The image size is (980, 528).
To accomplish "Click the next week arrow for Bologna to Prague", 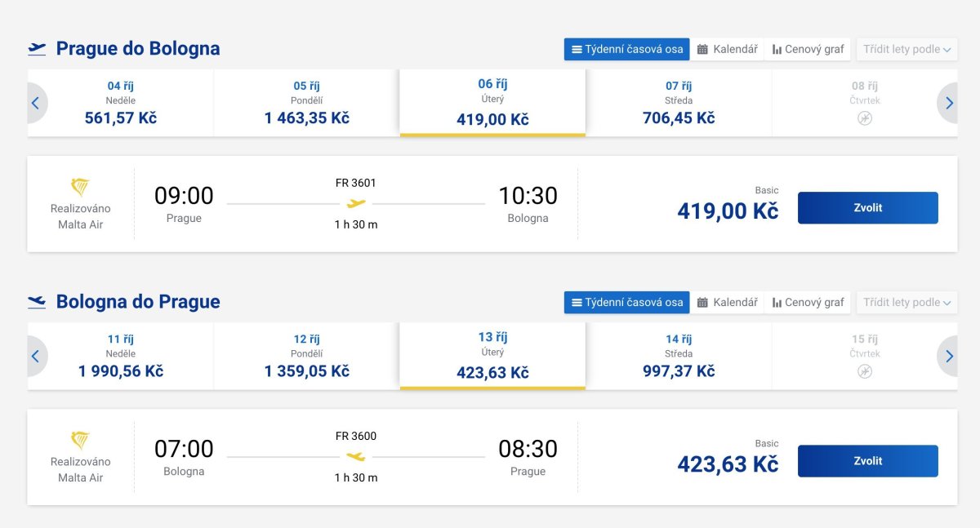I will [x=948, y=356].
